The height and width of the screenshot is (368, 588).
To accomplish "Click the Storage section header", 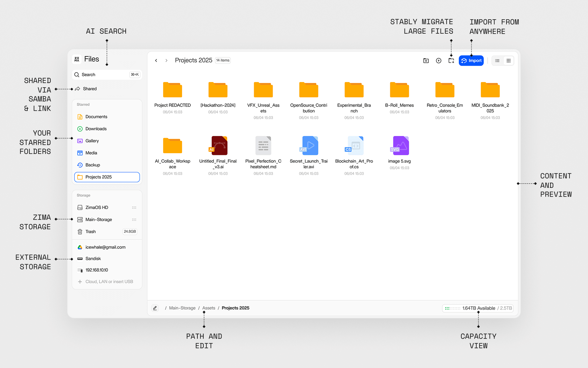I will pyautogui.click(x=84, y=195).
